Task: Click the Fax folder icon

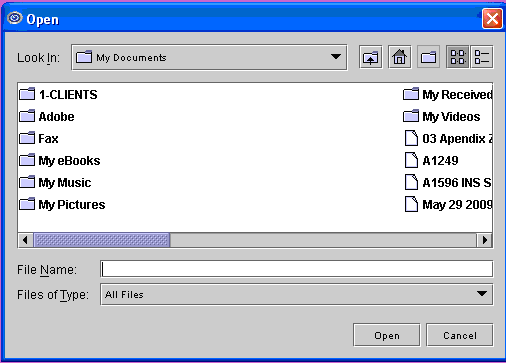Action: (27, 138)
